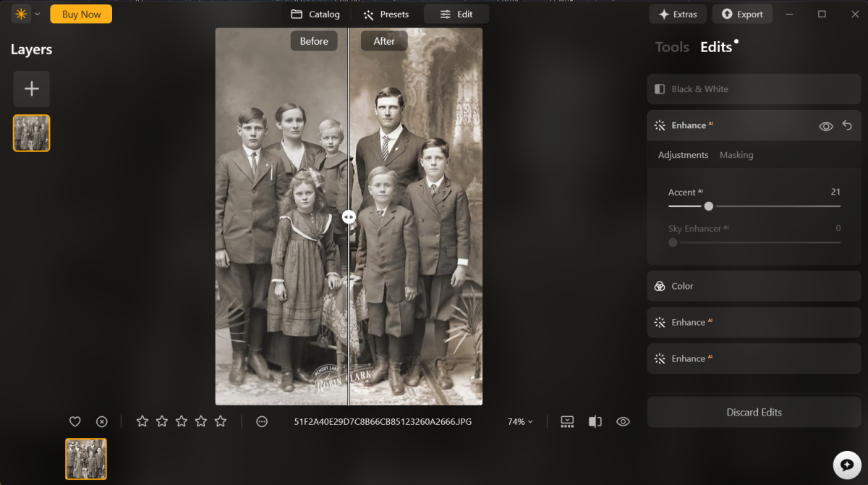The height and width of the screenshot is (485, 868).
Task: Expand the dropdown arrow beside the logo
Action: point(37,14)
